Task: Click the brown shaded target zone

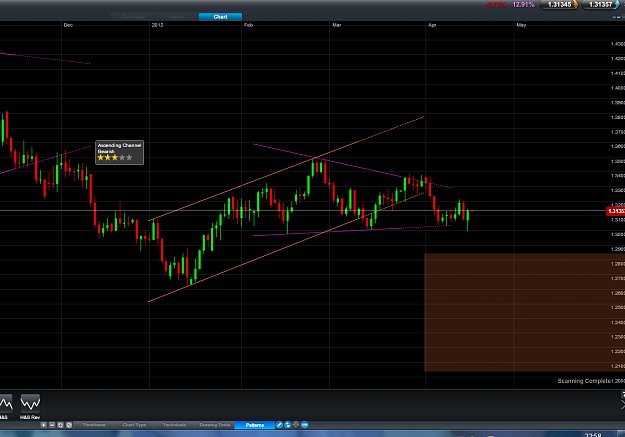Action: tap(525, 312)
